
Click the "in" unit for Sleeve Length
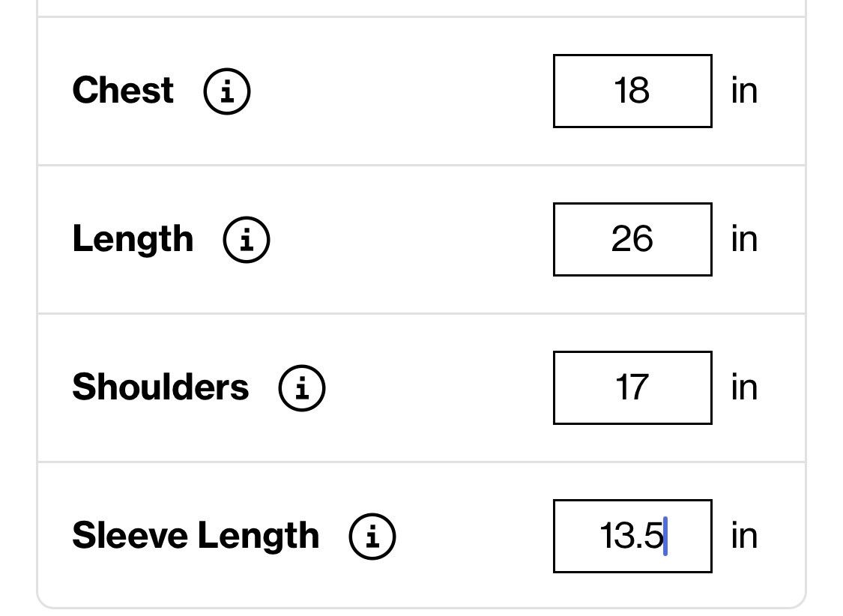point(745,536)
